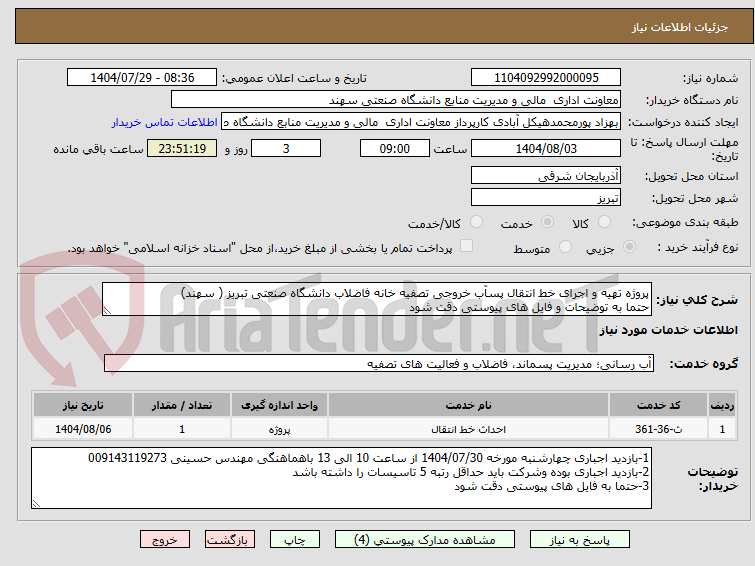Screen dimensions: 755x566
Task: Click the remaining time countdown 23:51:19
Action: pos(182,148)
